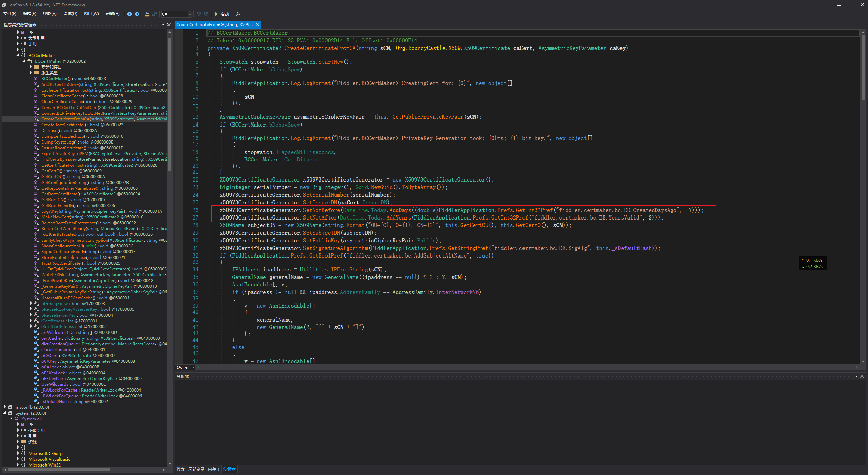Click the dnSpy window icon in title bar
The height and width of the screenshot is (475, 868).
pyautogui.click(x=4, y=5)
